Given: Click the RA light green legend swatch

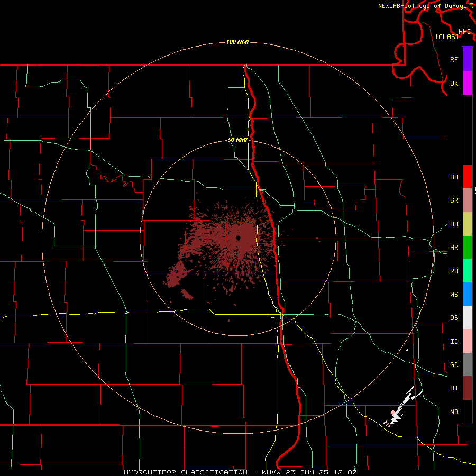Looking at the screenshot, I should (467, 271).
